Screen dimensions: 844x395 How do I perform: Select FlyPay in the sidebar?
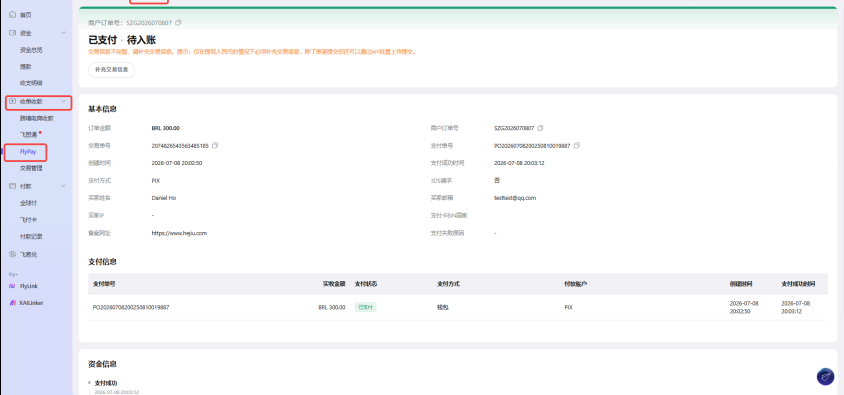pyautogui.click(x=28, y=152)
